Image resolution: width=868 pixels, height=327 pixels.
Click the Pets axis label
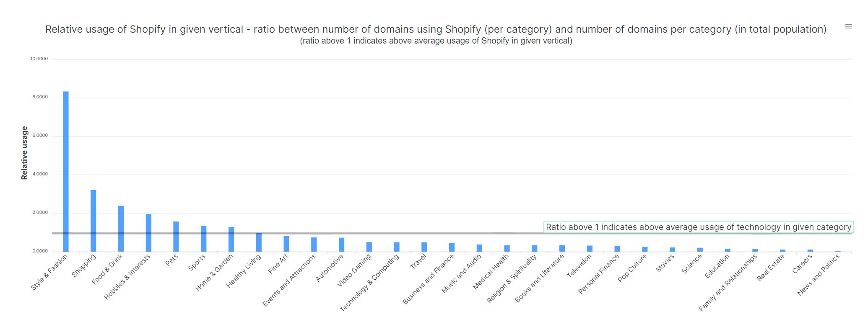point(172,260)
